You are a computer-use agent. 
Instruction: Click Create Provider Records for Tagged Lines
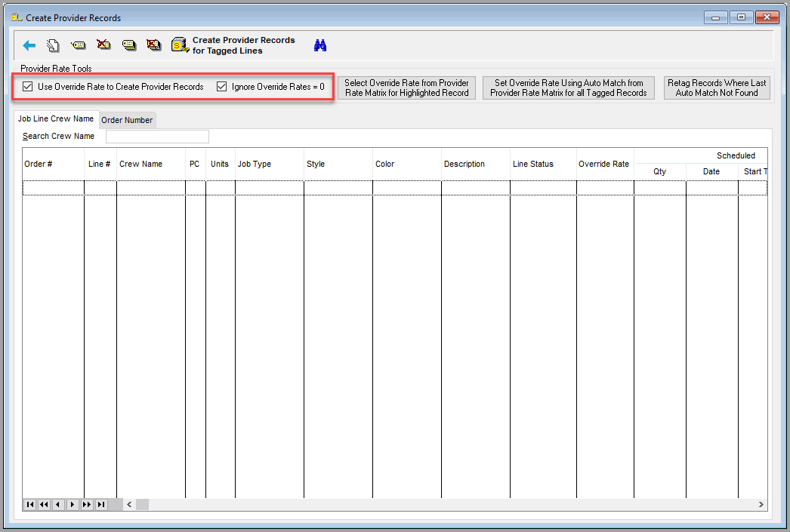tap(233, 45)
